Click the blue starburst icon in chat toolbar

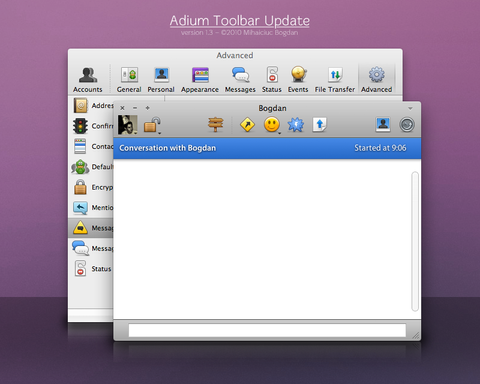(296, 125)
